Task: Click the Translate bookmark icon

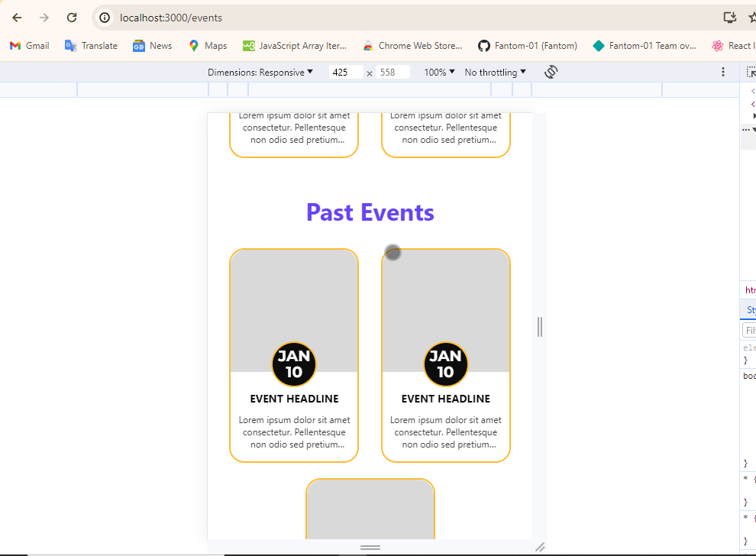Action: pos(71,46)
